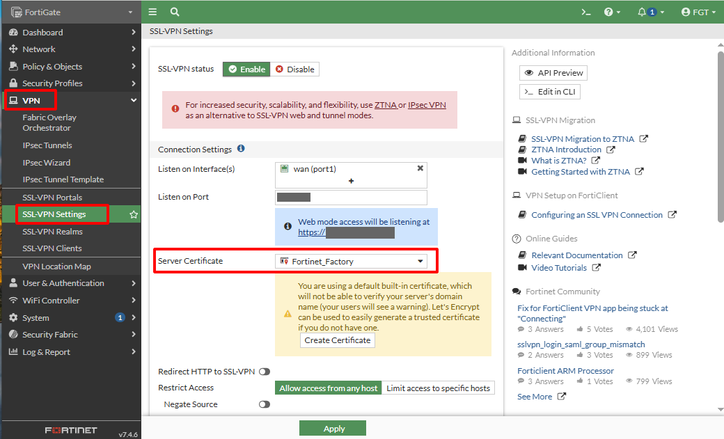Screen dimensions: 724x439
Task: Click See More community link
Action: click(534, 397)
